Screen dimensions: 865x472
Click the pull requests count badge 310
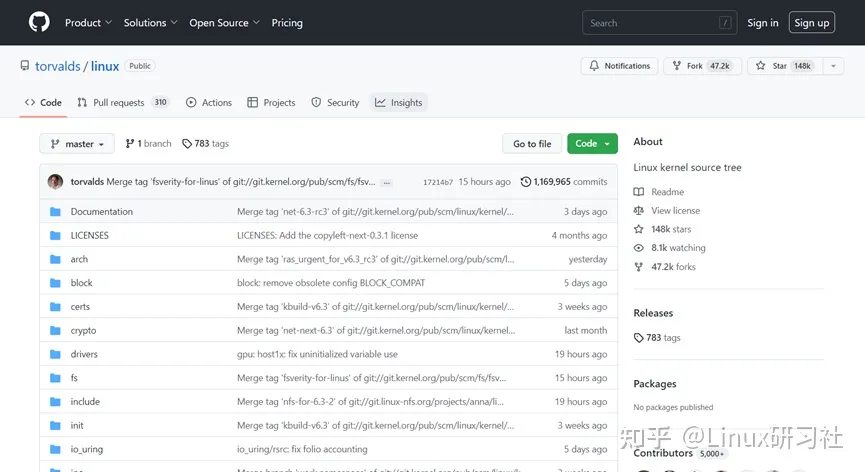[161, 102]
